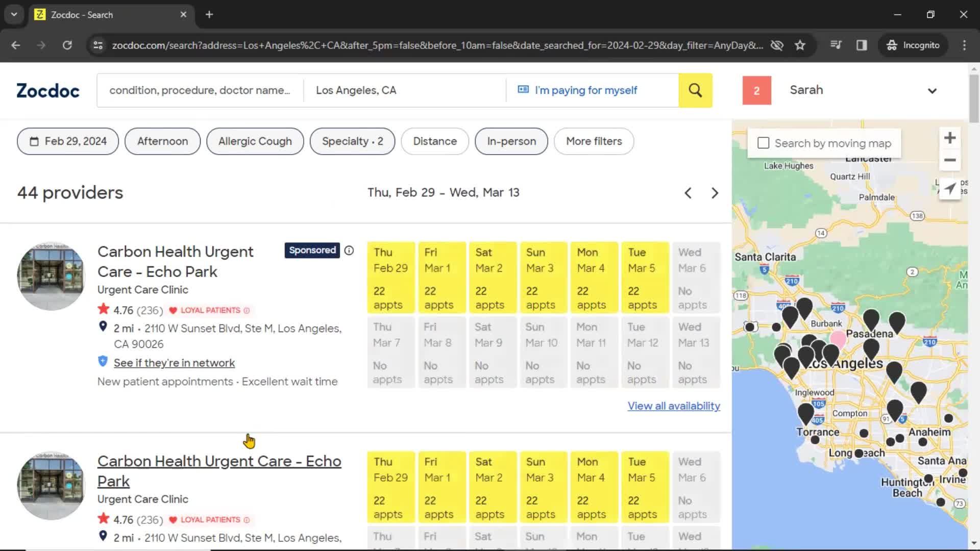Select Sat Mar 2 slot in sponsored listing
980x551 pixels.
pyautogui.click(x=493, y=278)
